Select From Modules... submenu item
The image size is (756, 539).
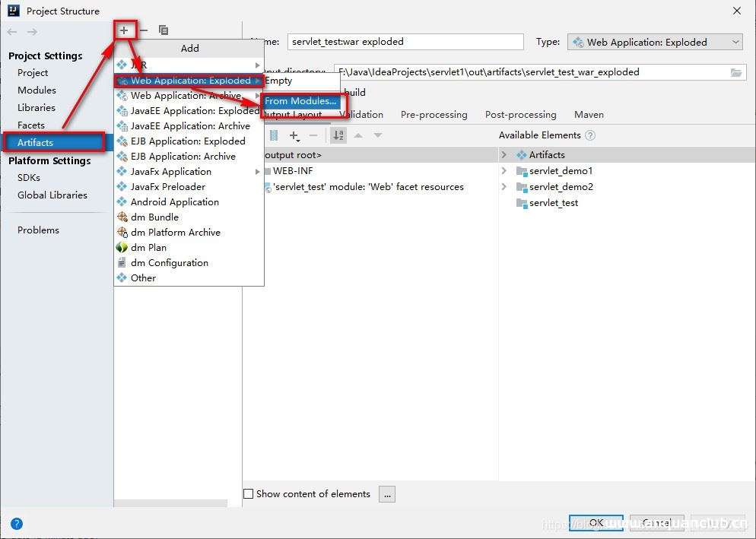300,101
